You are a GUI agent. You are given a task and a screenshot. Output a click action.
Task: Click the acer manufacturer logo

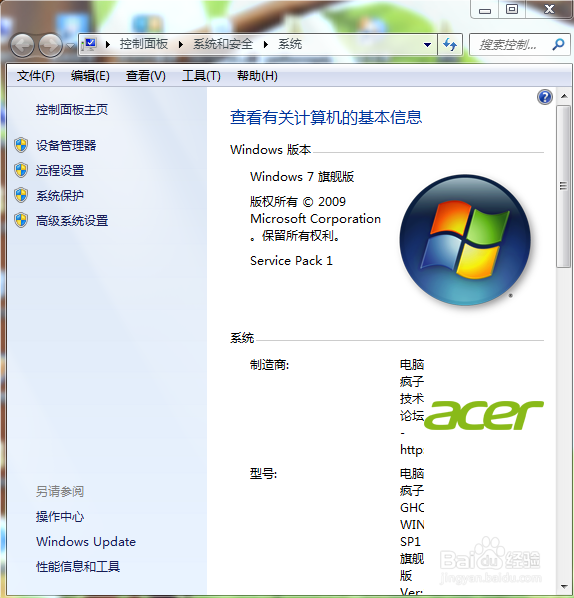click(484, 415)
